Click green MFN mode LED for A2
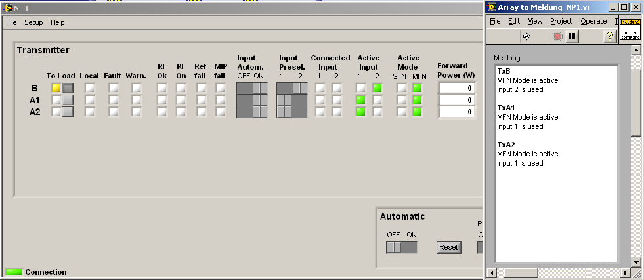Image resolution: width=644 pixels, height=280 pixels. pyautogui.click(x=418, y=112)
